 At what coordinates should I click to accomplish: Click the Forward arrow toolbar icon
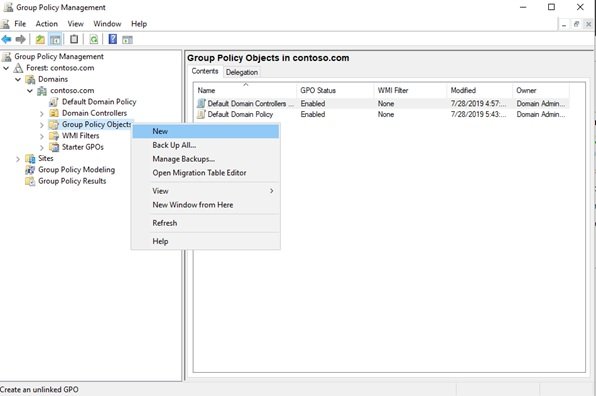tap(21, 39)
